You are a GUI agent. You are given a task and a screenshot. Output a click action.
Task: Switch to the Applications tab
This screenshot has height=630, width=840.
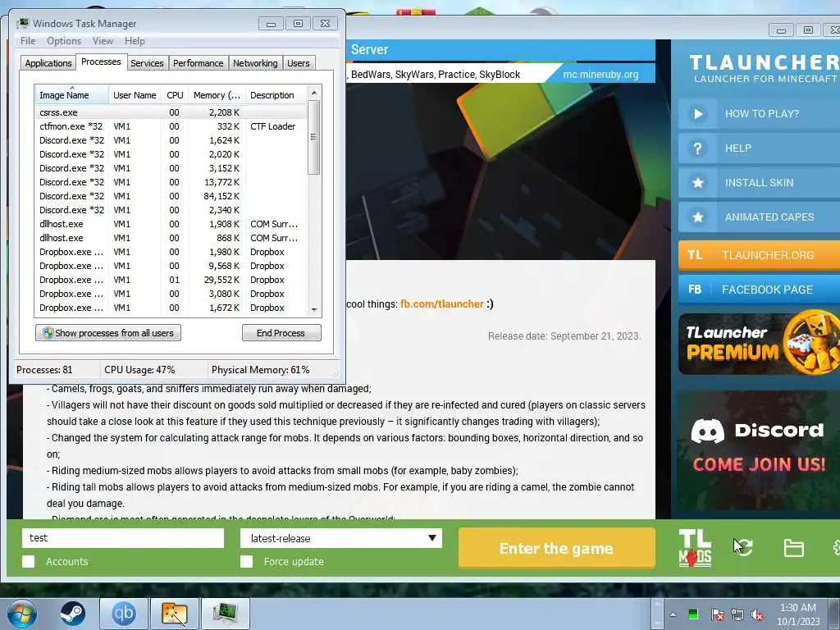pyautogui.click(x=48, y=62)
